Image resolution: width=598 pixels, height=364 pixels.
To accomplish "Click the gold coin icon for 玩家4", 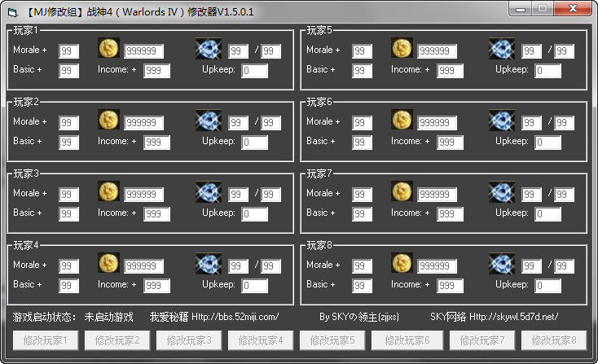I will click(108, 263).
